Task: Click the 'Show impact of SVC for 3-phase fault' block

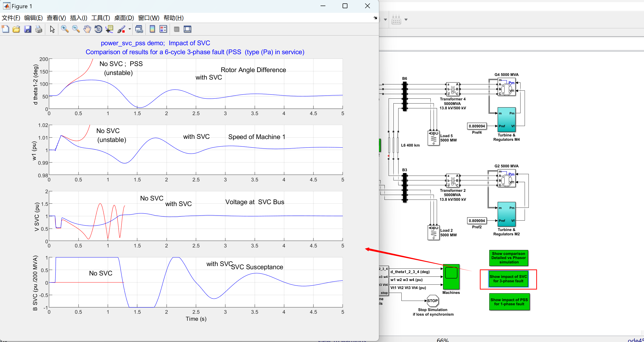Action: coord(508,279)
